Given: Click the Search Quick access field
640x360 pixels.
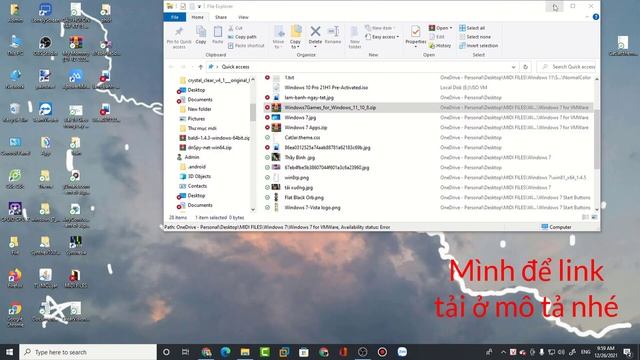Looking at the screenshot, I should (567, 67).
